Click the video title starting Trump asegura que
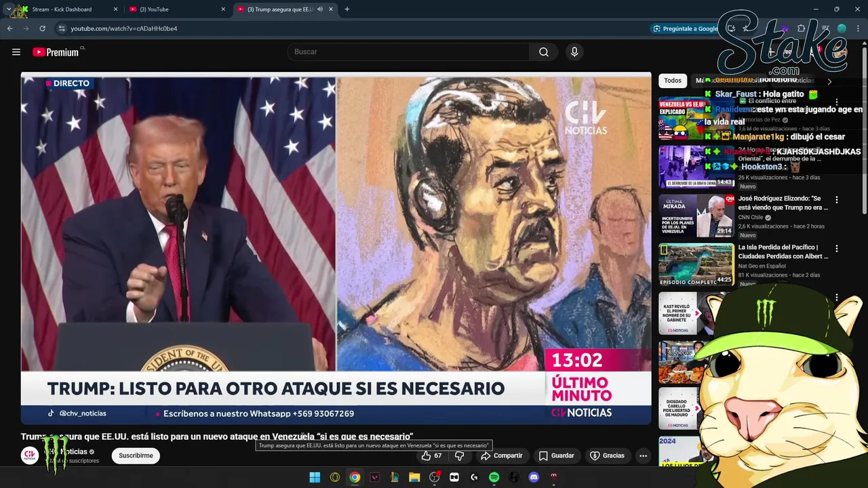This screenshot has height=488, width=868. point(217,436)
